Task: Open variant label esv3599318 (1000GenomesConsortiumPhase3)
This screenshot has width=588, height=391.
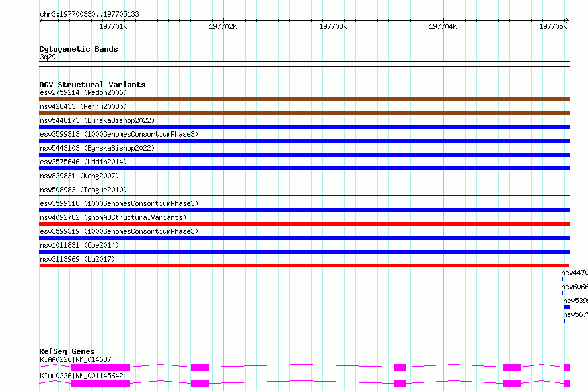Action: tap(119, 203)
